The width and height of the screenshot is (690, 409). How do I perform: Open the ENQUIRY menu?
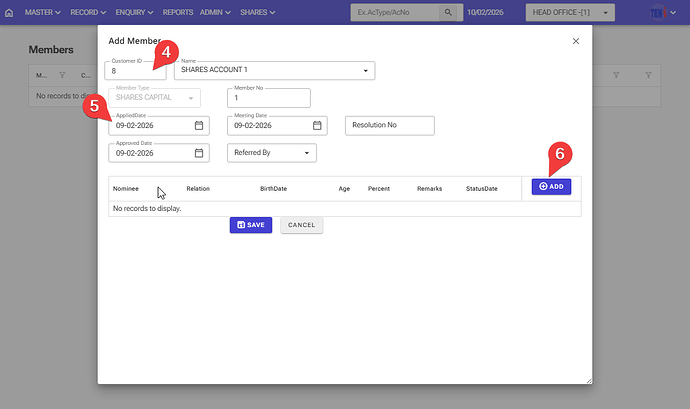pyautogui.click(x=134, y=12)
